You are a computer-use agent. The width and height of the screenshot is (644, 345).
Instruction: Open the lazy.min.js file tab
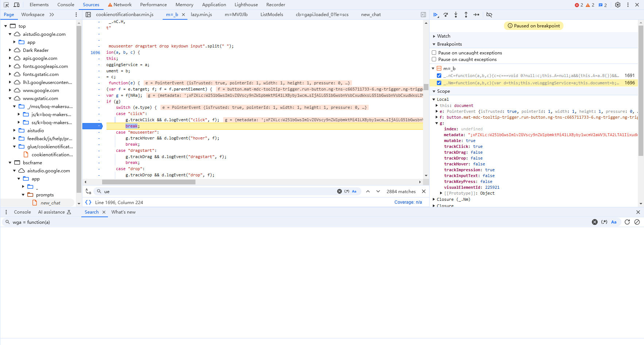tap(201, 15)
